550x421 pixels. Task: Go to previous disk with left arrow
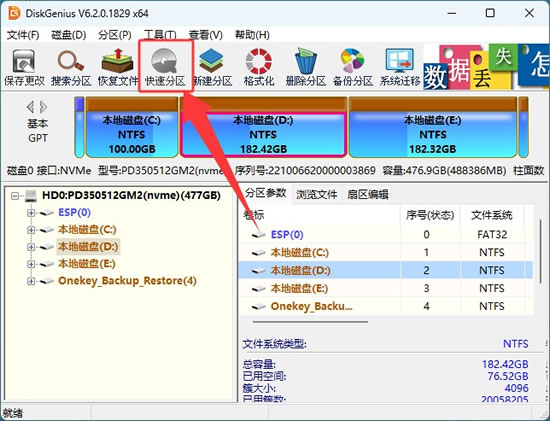coord(31,107)
